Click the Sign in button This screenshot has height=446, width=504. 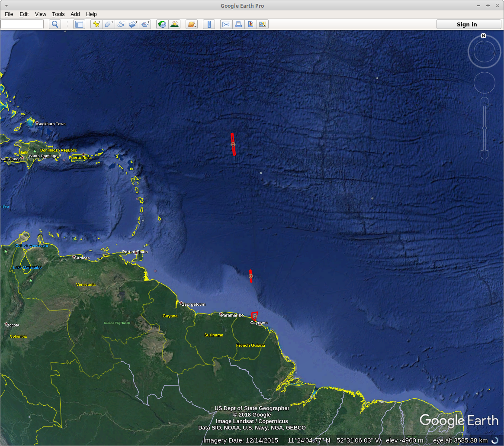[x=467, y=24]
